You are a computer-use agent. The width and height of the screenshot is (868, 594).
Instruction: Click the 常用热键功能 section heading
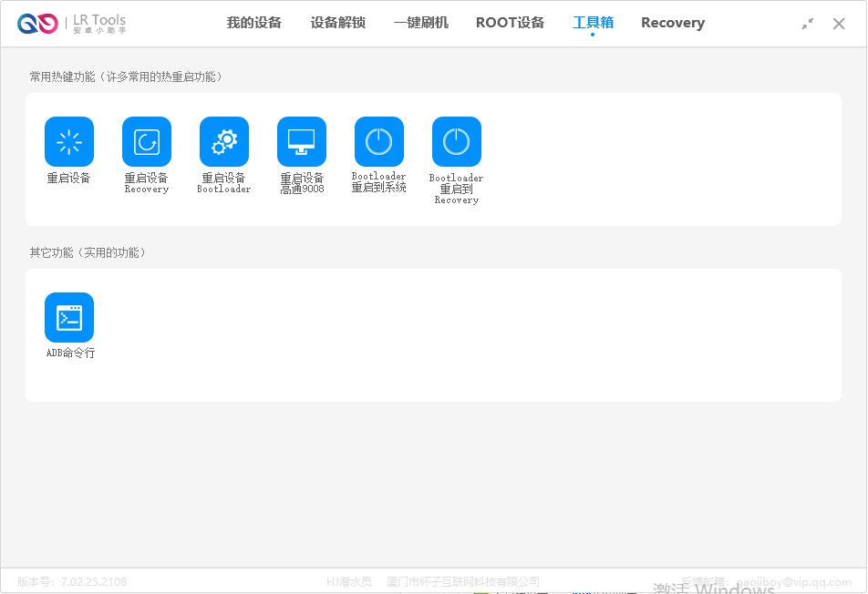click(126, 77)
